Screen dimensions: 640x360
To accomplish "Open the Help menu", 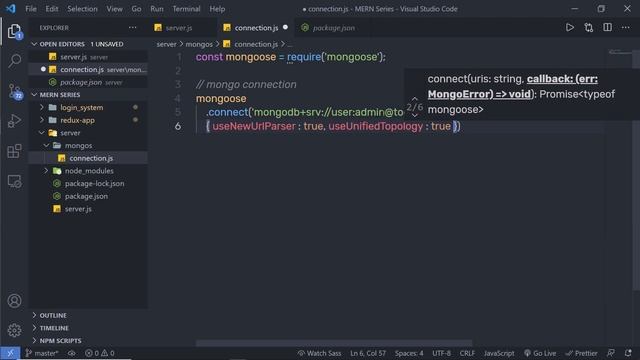I will coord(217,9).
